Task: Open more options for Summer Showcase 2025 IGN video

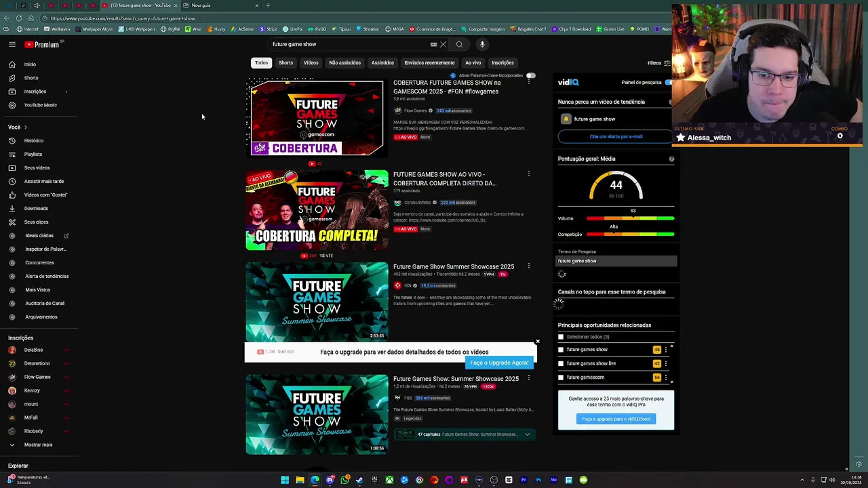Action: coord(529,266)
